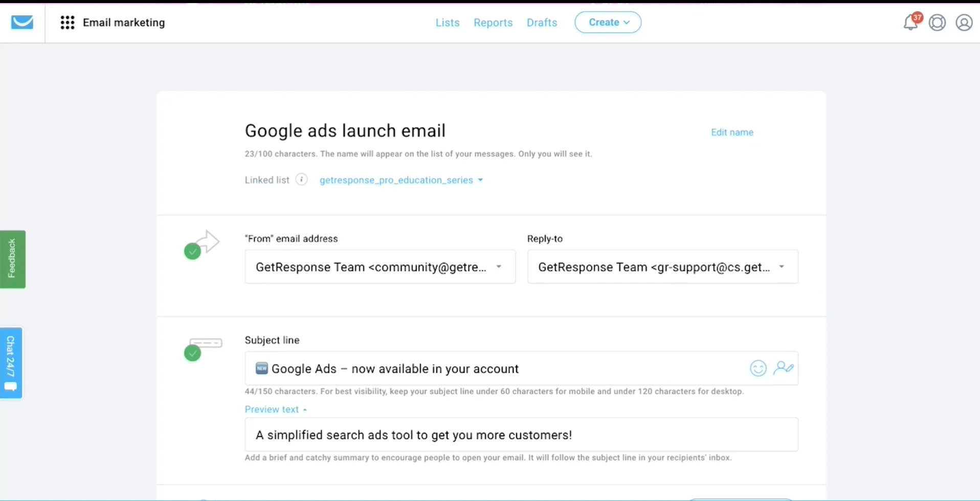Click the Linked list info icon
This screenshot has height=501, width=980.
(x=302, y=180)
